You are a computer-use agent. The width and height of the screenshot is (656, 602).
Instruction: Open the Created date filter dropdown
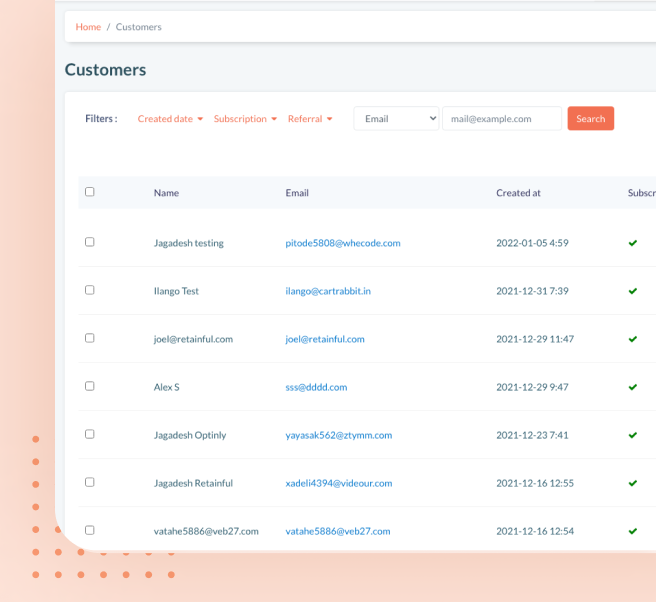point(170,119)
